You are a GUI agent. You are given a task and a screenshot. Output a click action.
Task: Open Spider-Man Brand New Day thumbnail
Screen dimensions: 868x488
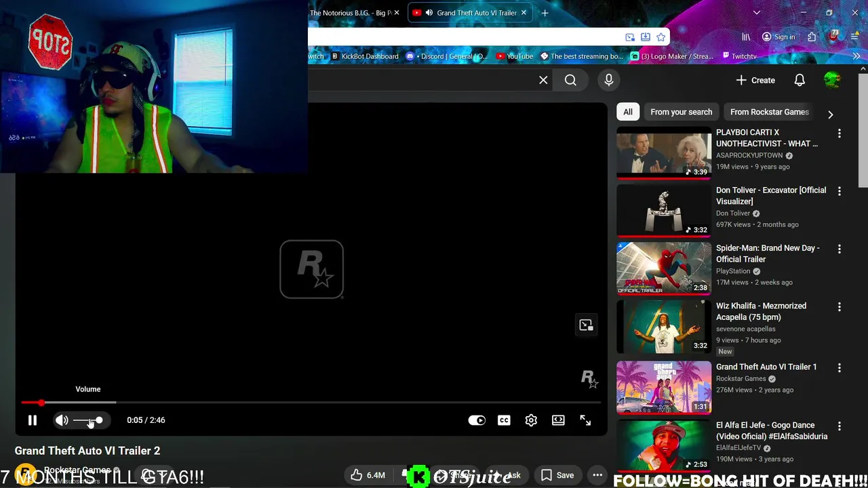click(x=664, y=268)
